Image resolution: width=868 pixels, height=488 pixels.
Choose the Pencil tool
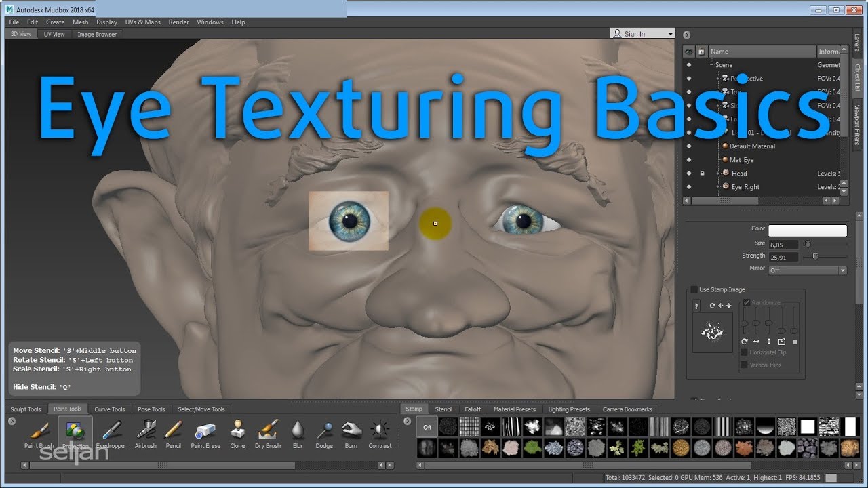[x=174, y=434]
